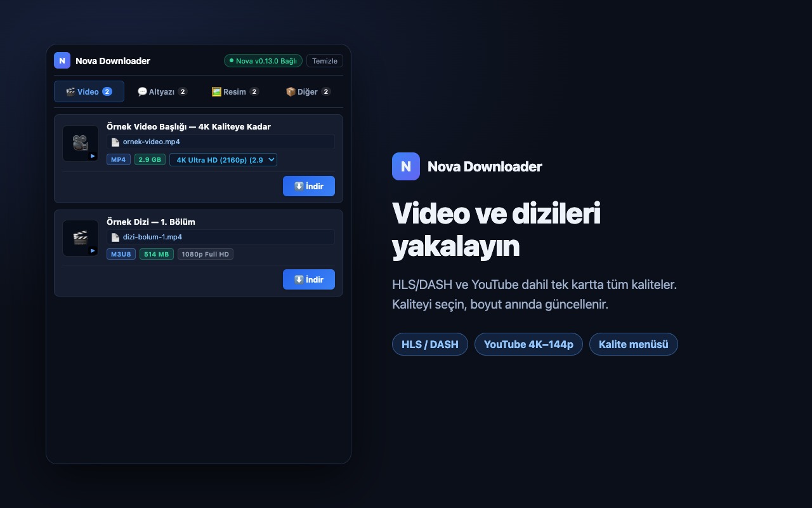Edit the dizi-bolum-1.mp4 filename field

click(221, 237)
